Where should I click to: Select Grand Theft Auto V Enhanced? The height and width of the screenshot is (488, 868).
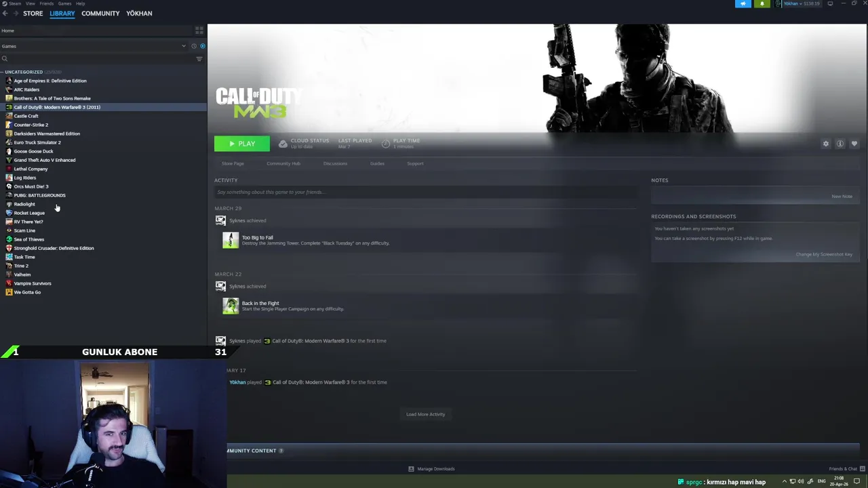[x=45, y=160]
